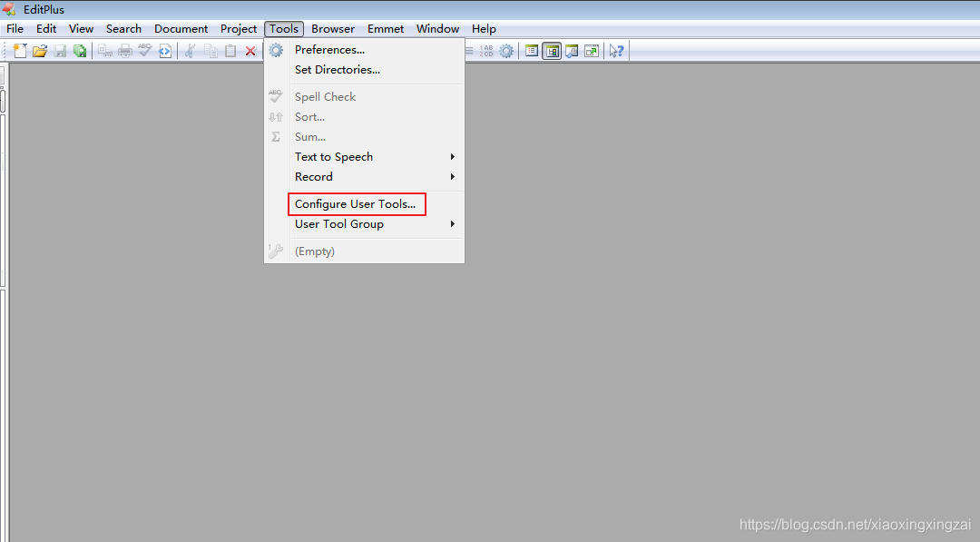Click the Print Preview toolbar icon
Screen dimensions: 980x542
tap(105, 51)
